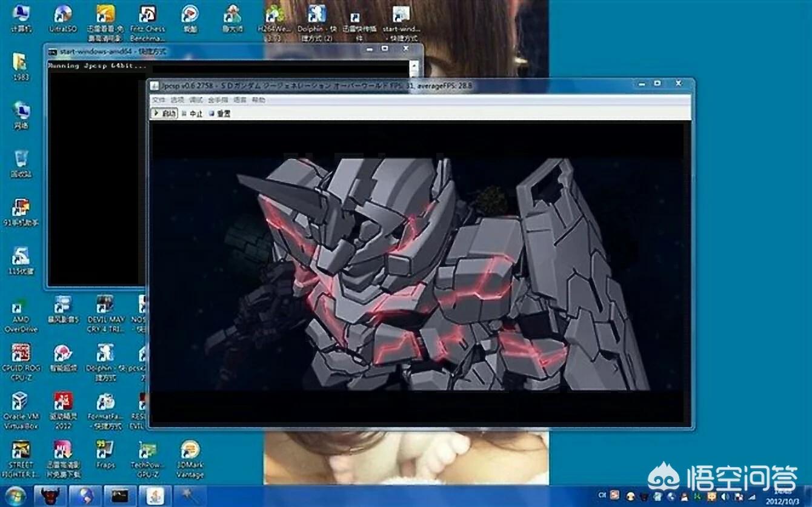Switch to the Jpcsp Java taskbar button
Image resolution: width=812 pixels, height=507 pixels.
click(x=155, y=495)
